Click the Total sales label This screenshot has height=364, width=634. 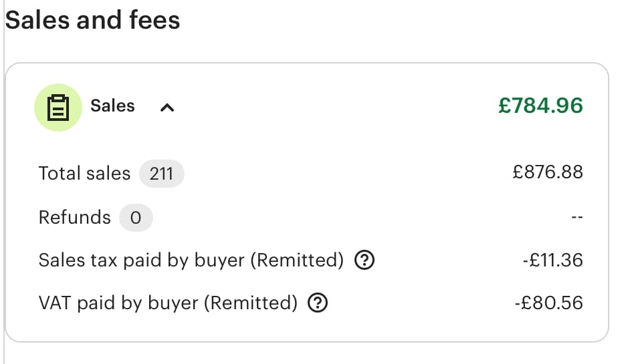click(84, 174)
